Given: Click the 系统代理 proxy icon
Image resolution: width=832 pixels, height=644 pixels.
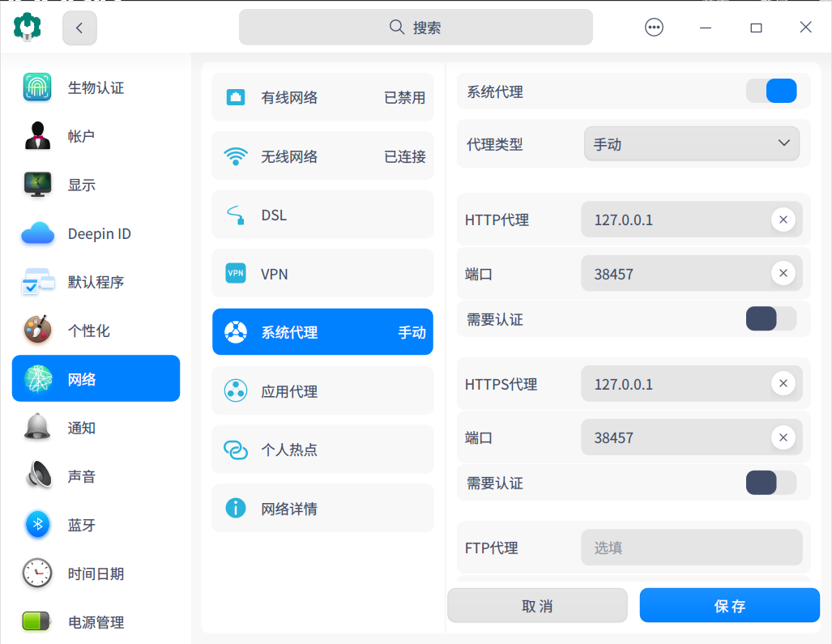Looking at the screenshot, I should [236, 332].
